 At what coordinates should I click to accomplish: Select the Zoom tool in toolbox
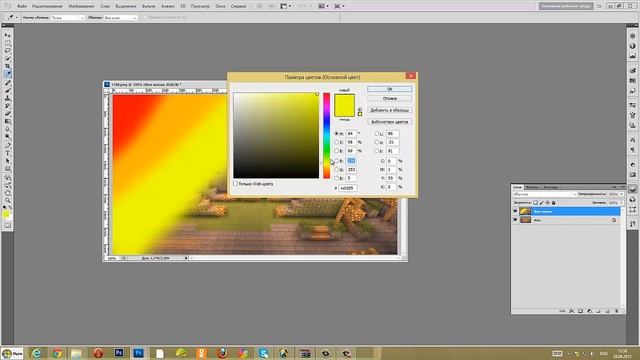coord(7,200)
